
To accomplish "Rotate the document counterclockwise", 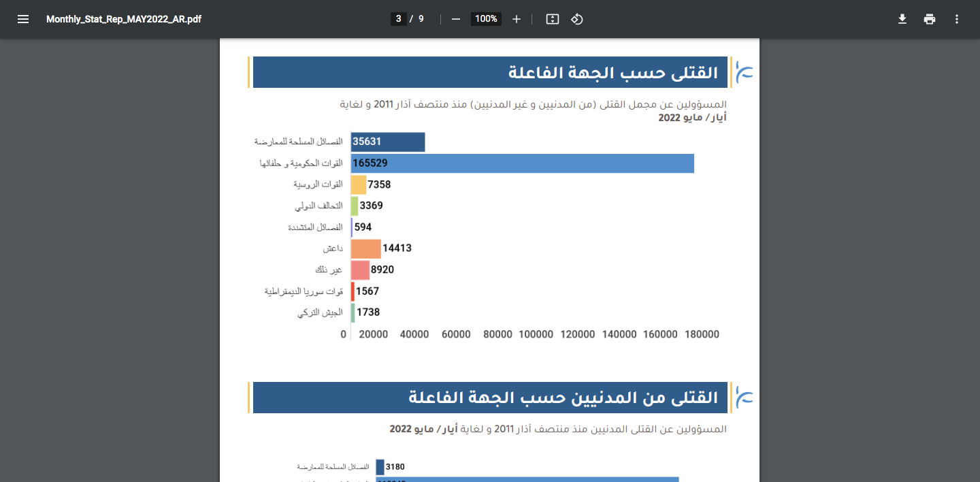I will click(x=577, y=19).
